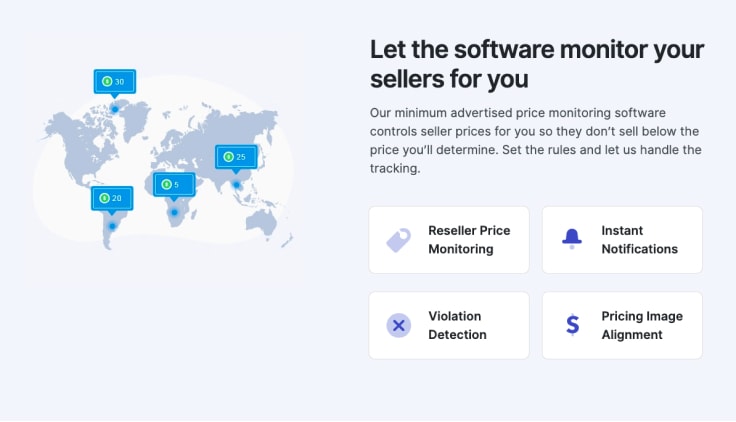Open the Instant Notifications label
Image resolution: width=736 pixels, height=422 pixels.
[639, 240]
